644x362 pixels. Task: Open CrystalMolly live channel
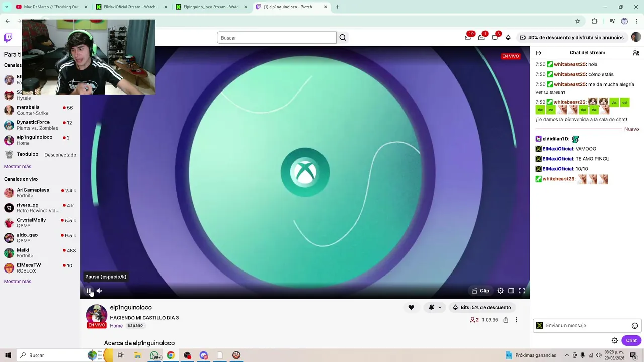40,223
